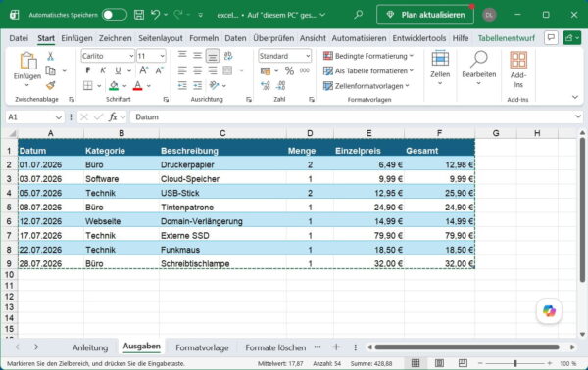Toggle Automatisches Speichern switch

pos(115,15)
